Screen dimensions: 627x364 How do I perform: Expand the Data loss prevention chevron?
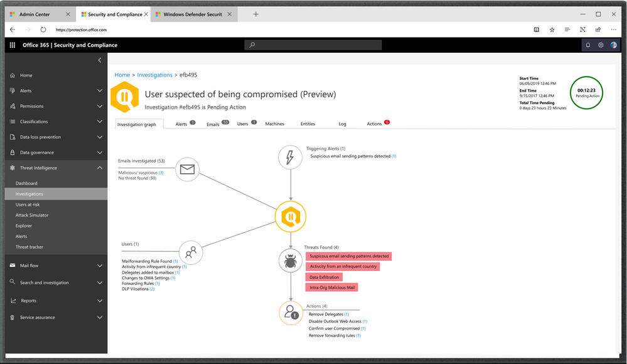[100, 137]
